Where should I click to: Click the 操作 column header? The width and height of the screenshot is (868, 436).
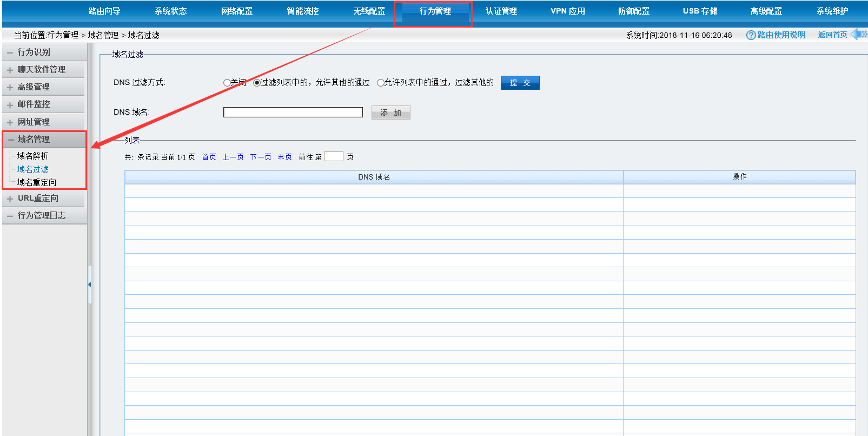coord(739,177)
